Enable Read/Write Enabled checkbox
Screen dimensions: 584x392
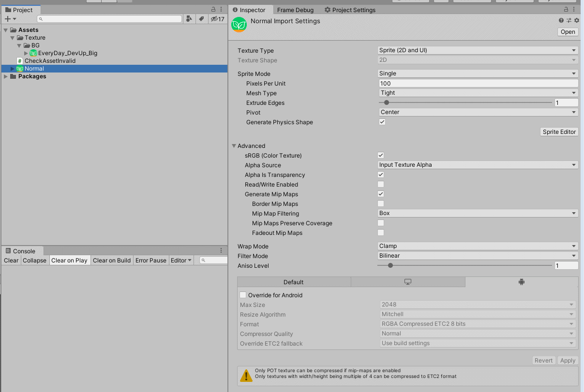click(381, 184)
